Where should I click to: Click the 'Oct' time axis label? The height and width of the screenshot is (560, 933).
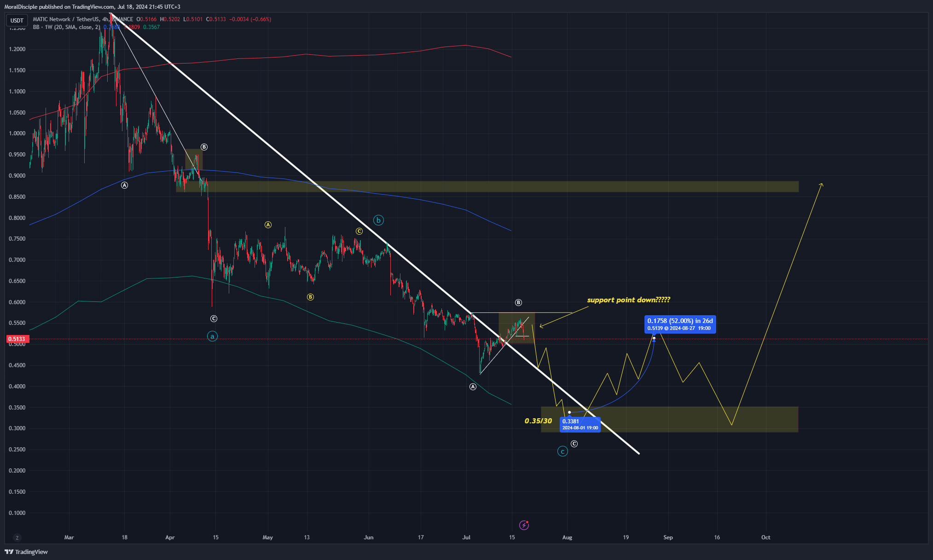click(766, 537)
